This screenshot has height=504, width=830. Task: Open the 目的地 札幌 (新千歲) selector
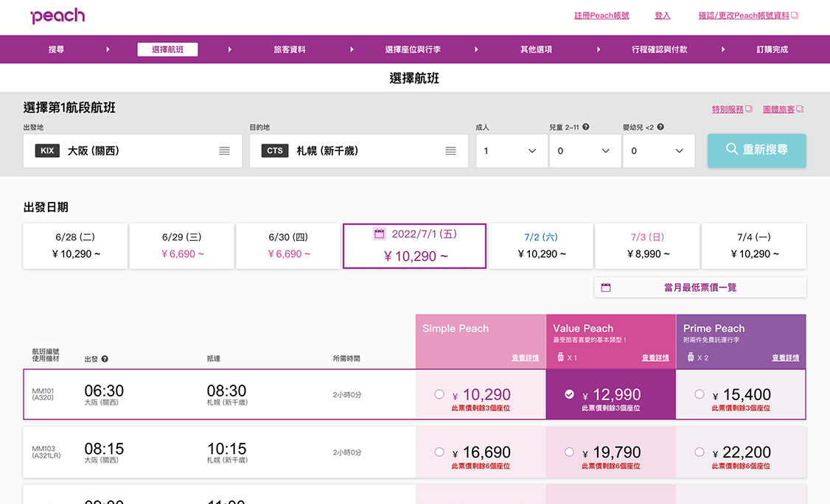point(359,151)
